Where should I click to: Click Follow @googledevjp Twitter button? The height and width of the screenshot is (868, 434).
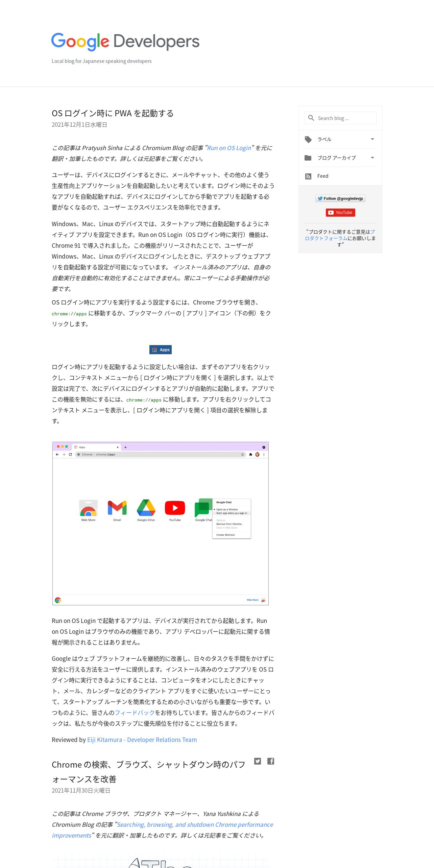click(x=340, y=198)
